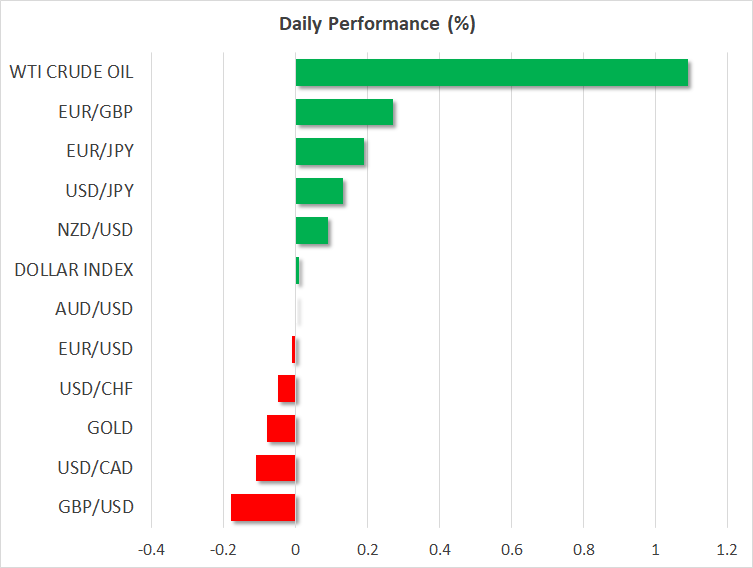
Task: Click the green USD/JPY bar
Action: [x=319, y=191]
